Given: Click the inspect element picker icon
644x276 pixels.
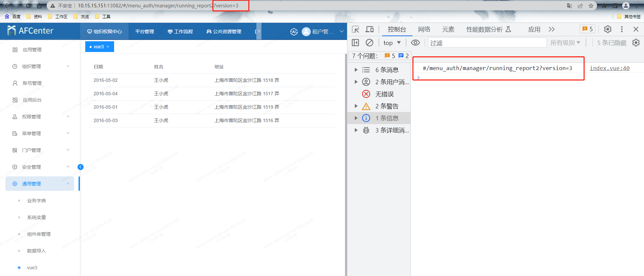Looking at the screenshot, I should point(355,30).
